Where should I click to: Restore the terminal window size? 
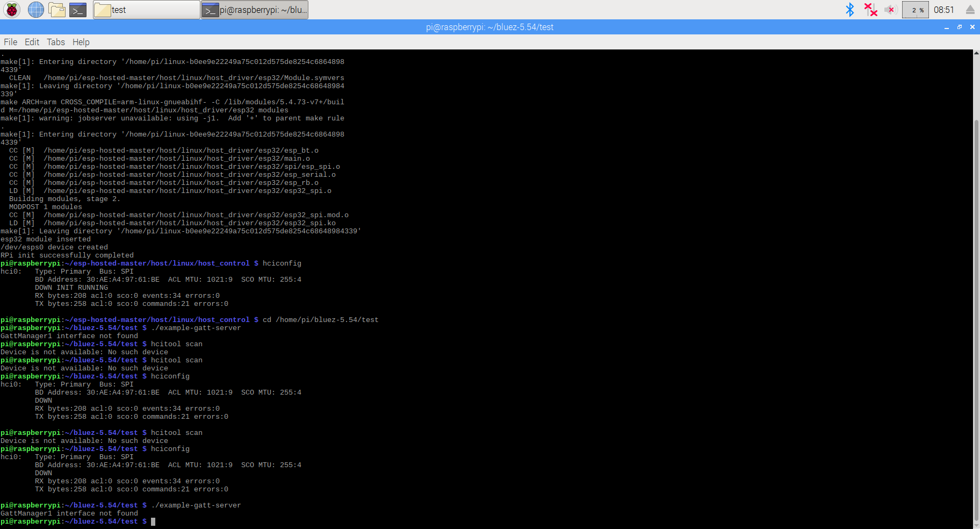coord(960,27)
